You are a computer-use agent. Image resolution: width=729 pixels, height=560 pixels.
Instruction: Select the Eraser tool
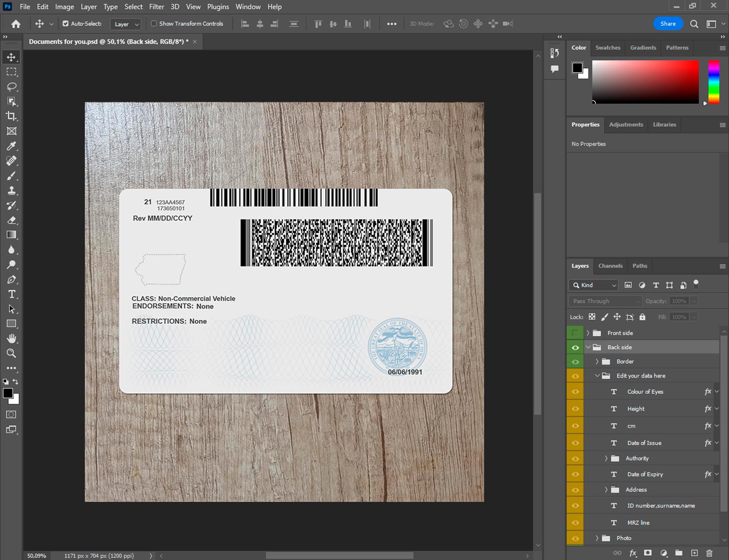point(12,220)
